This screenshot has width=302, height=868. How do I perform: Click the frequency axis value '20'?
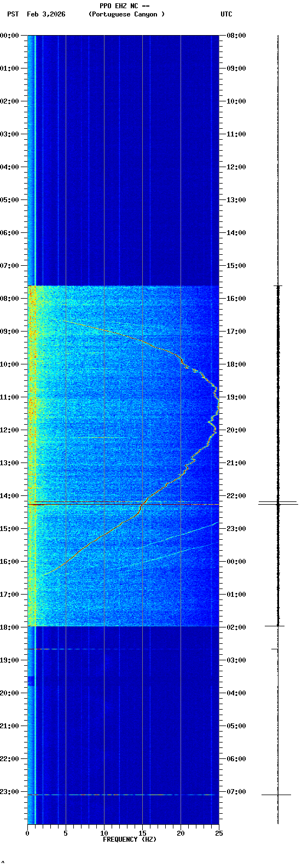pyautogui.click(x=181, y=833)
